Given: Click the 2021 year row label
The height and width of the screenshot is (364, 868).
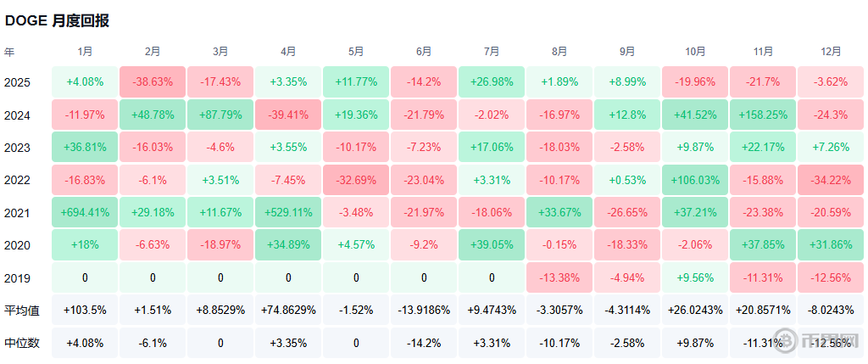Looking at the screenshot, I should (18, 212).
